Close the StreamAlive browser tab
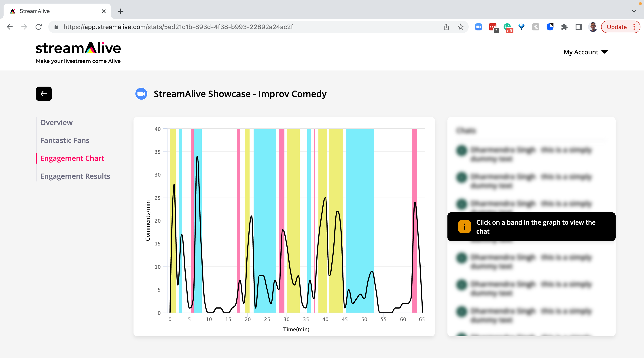This screenshot has width=644, height=358. point(104,11)
